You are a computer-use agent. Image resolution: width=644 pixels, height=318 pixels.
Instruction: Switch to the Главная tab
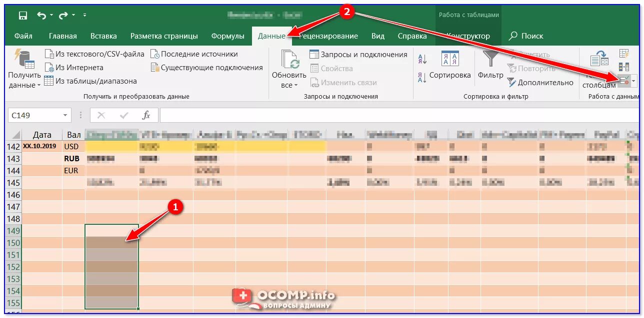(x=63, y=36)
